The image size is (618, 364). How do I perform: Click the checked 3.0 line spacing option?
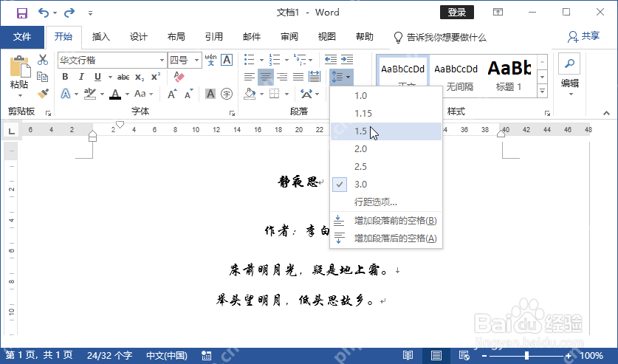click(385, 184)
